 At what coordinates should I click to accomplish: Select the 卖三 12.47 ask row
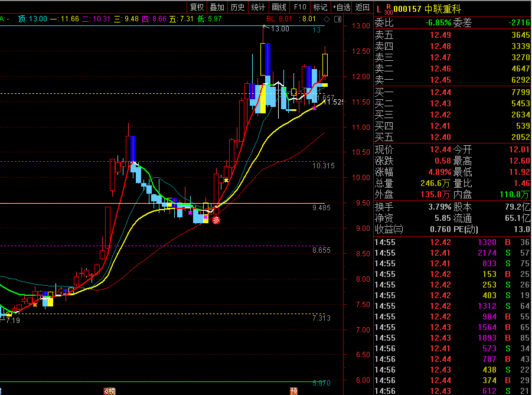(452, 57)
